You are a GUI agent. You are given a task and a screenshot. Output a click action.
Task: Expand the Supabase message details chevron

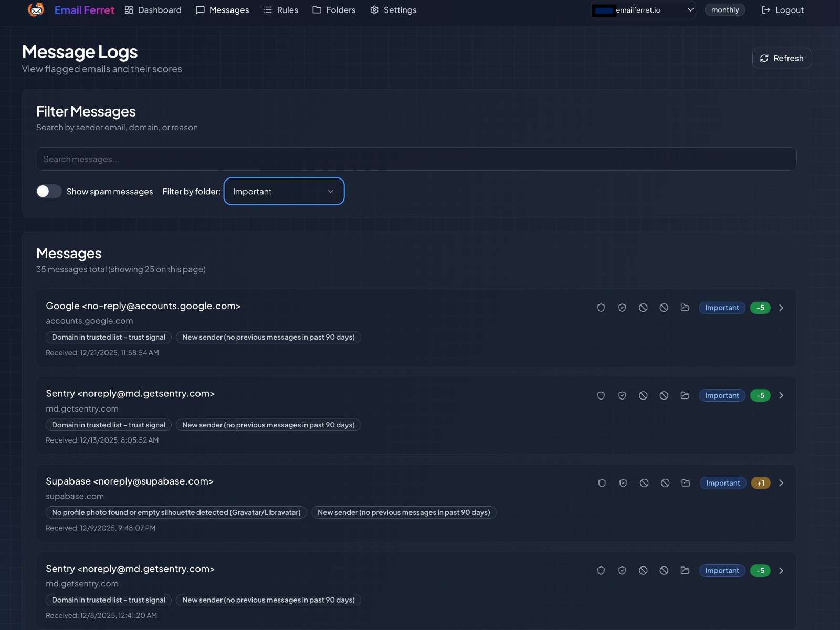pos(781,483)
